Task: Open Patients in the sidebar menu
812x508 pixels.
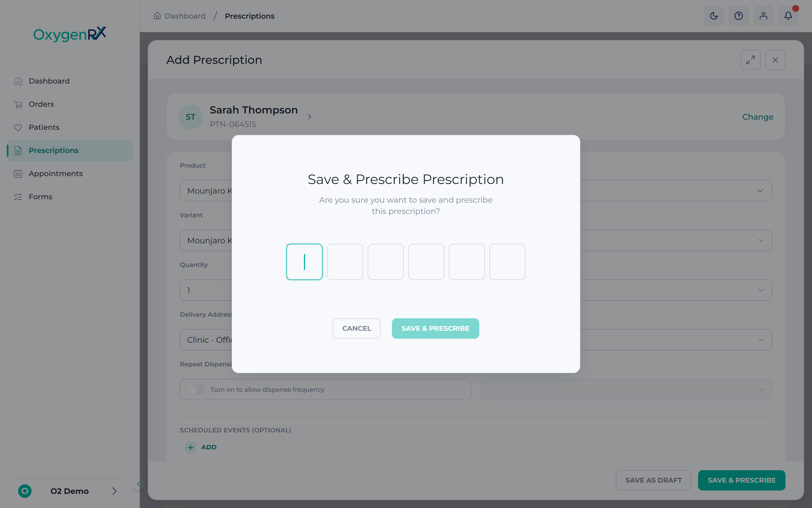Action: [x=69, y=127]
